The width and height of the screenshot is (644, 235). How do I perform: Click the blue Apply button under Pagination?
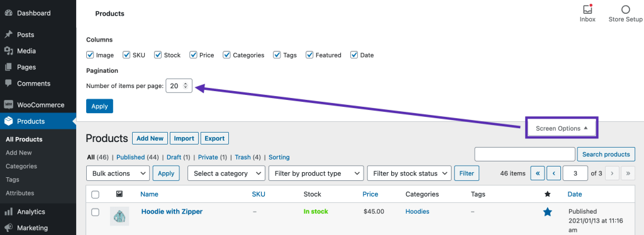(x=99, y=106)
